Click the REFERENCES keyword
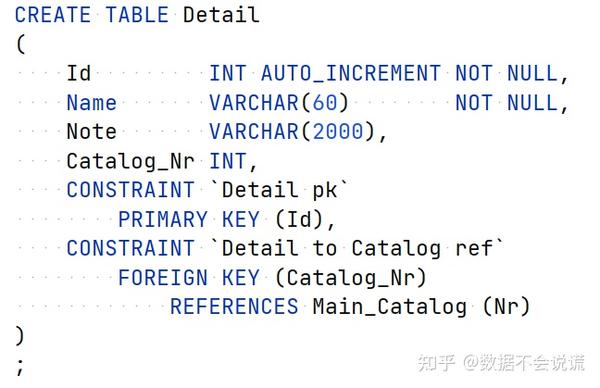This screenshot has height=388, width=600. point(234,306)
